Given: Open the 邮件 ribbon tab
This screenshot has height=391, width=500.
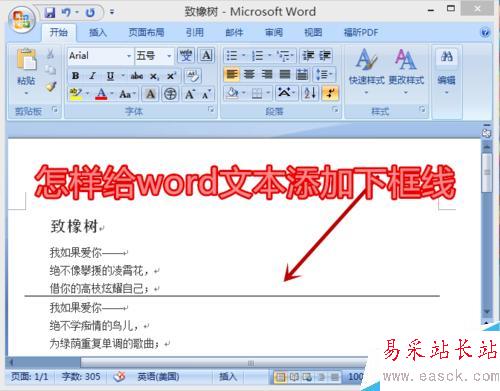Looking at the screenshot, I should (234, 32).
